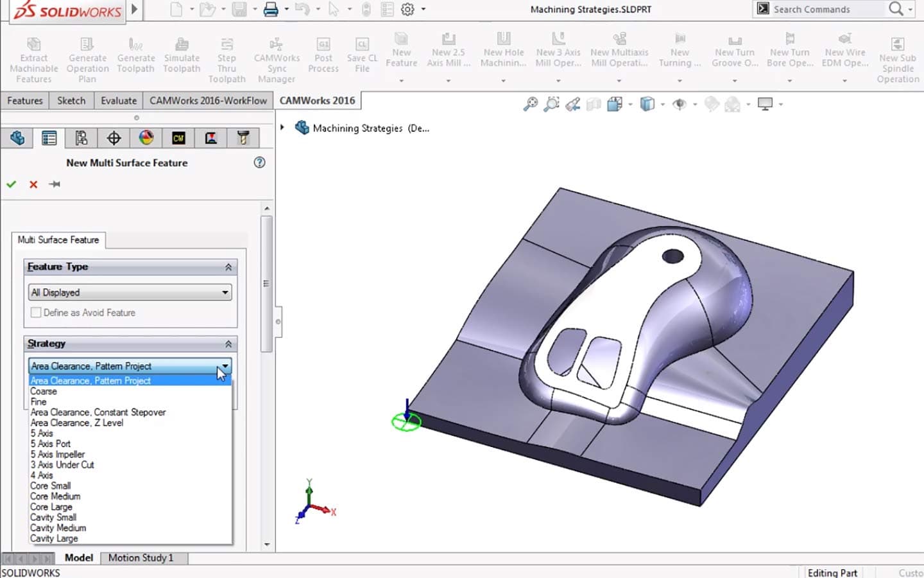Click the pushpin keep-visible button
924x578 pixels.
point(55,184)
